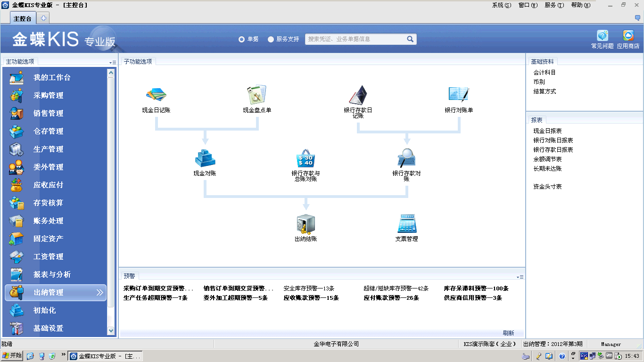Select 采购管理 purchasing module
The height and width of the screenshot is (362, 644).
tap(48, 95)
